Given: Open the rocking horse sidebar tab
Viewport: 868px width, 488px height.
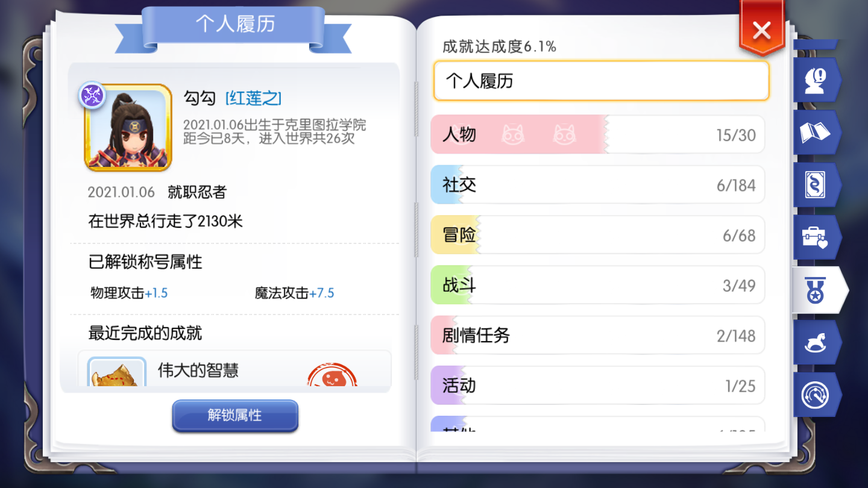Looking at the screenshot, I should tap(817, 342).
